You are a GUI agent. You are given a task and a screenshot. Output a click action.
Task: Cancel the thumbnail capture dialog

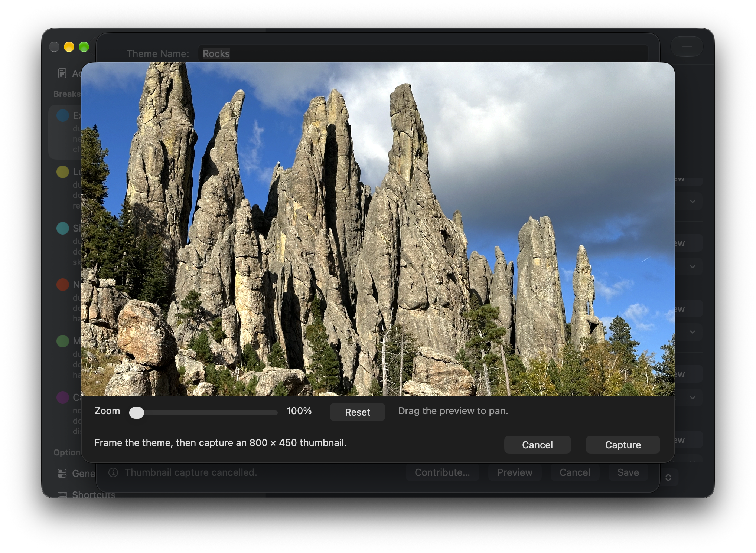(537, 445)
